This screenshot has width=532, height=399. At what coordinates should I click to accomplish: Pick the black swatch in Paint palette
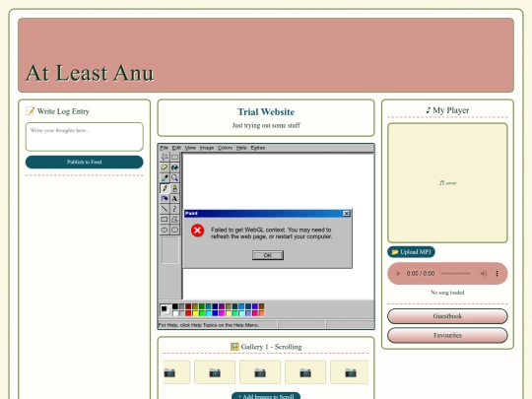(175, 306)
